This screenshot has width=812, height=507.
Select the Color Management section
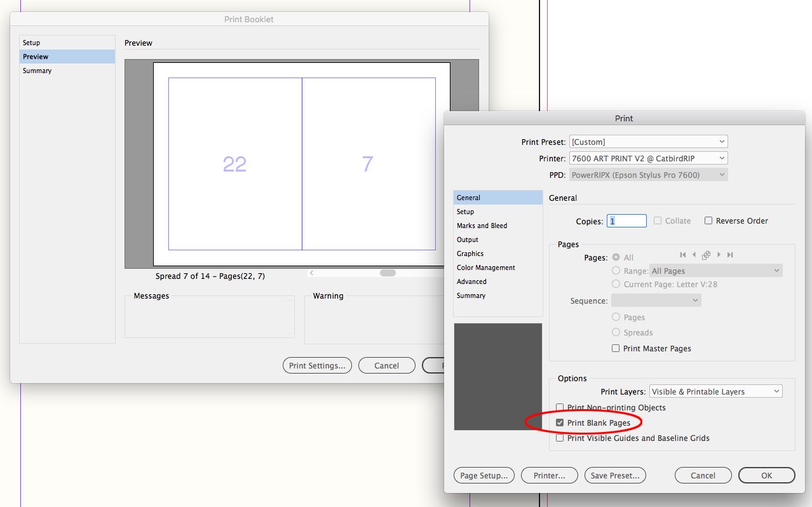pos(485,267)
